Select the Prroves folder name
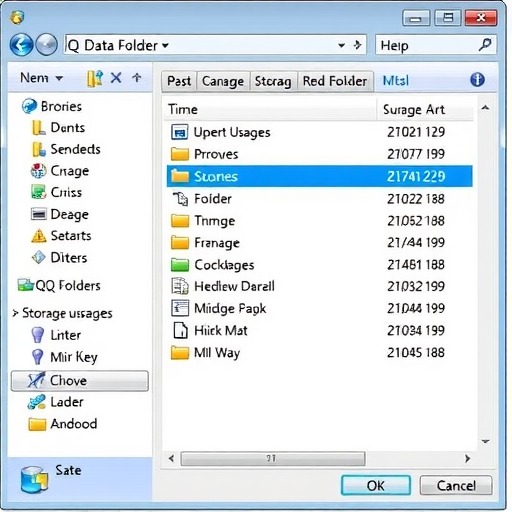512x512 pixels. tap(216, 154)
